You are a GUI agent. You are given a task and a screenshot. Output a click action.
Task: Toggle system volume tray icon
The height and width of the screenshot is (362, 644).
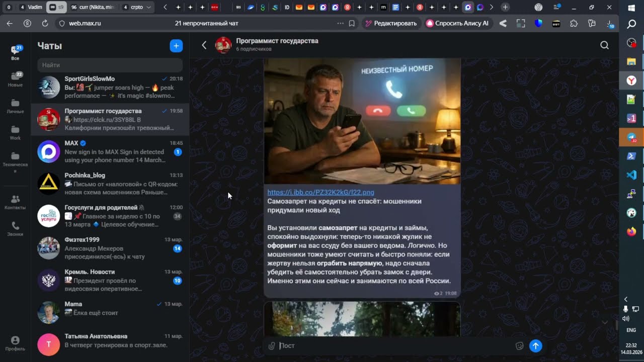pos(625,318)
